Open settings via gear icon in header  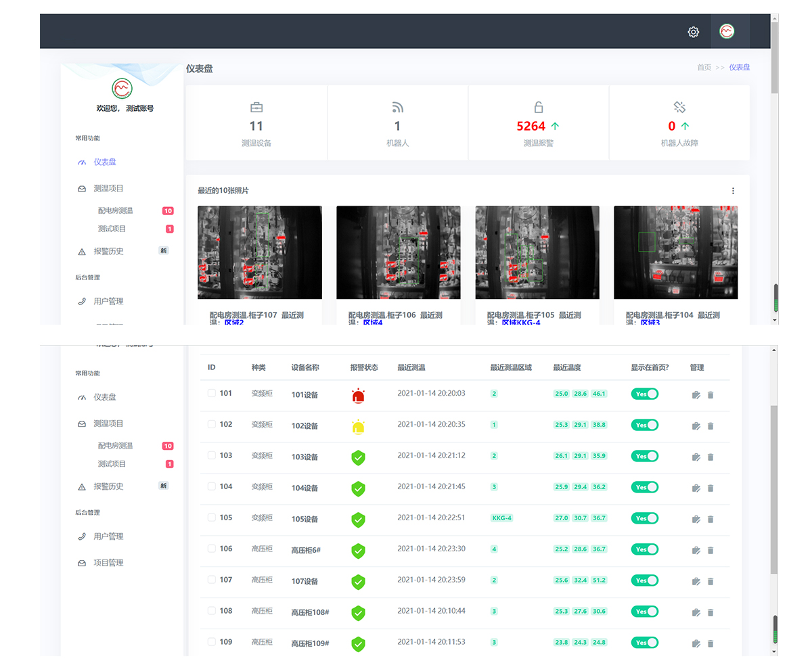pyautogui.click(x=693, y=32)
